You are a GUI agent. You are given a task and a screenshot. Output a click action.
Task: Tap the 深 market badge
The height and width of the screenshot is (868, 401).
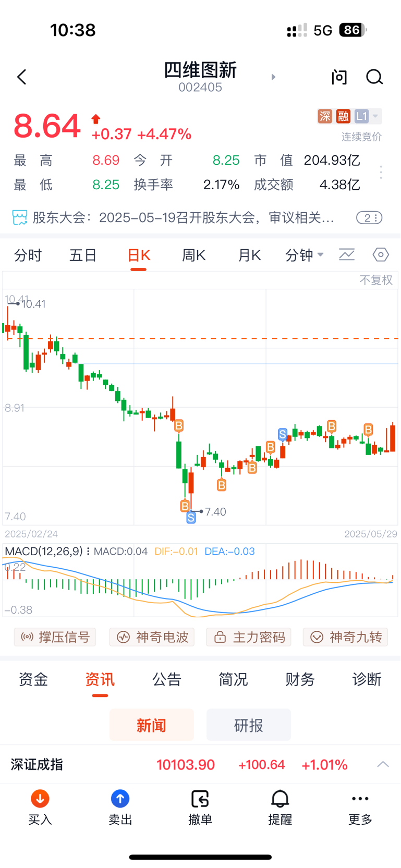point(325,116)
